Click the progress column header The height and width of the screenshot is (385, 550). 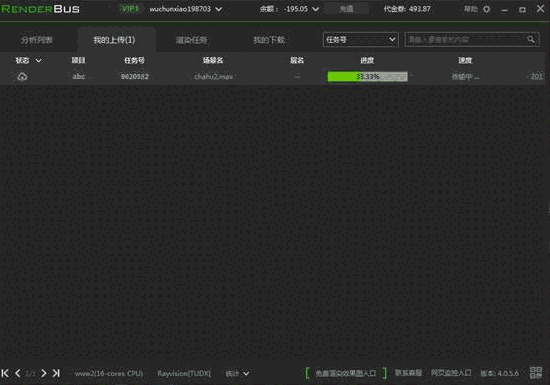(367, 60)
